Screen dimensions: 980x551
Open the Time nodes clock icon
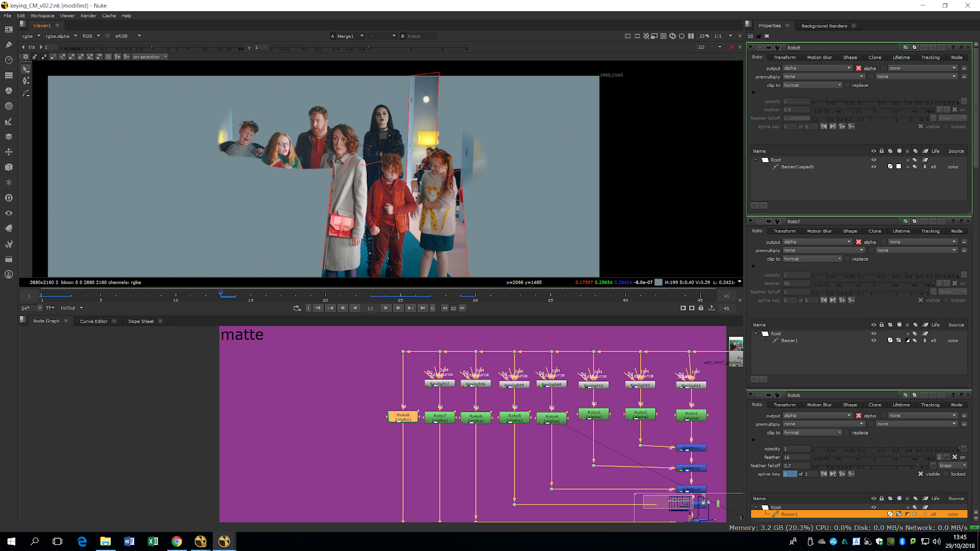(9, 60)
